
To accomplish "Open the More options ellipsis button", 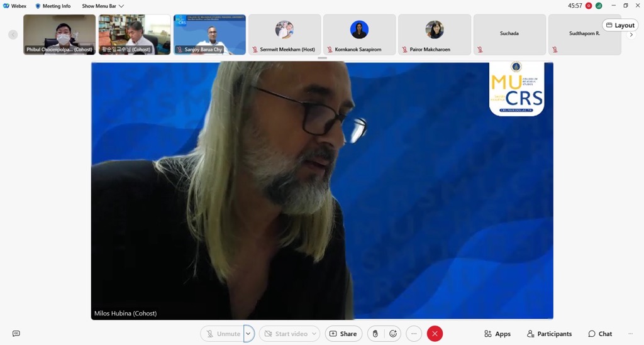I will (414, 334).
